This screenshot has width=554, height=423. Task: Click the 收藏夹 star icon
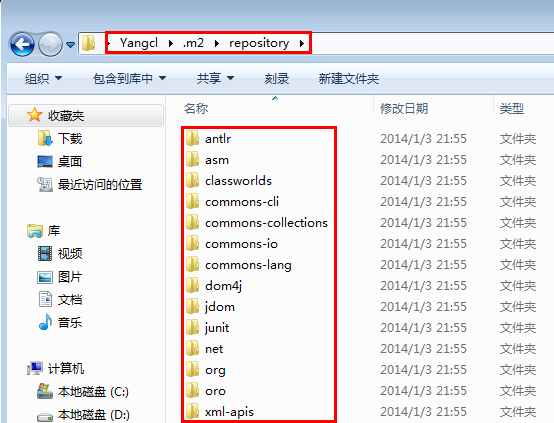click(34, 115)
